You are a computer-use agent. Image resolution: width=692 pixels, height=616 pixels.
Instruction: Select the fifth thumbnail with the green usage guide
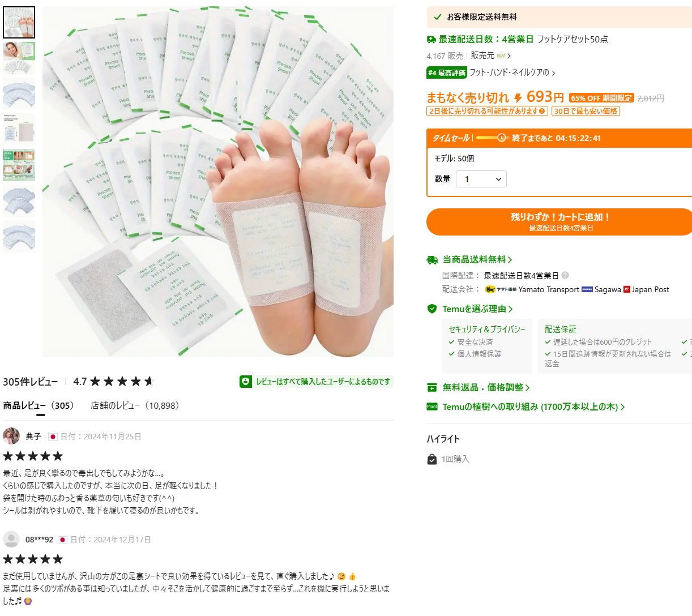click(x=19, y=165)
